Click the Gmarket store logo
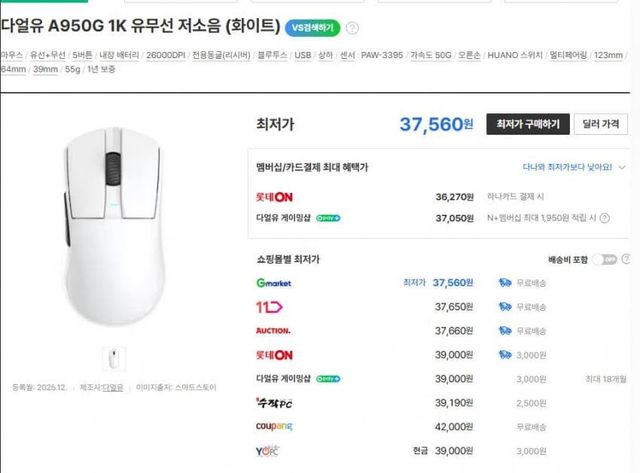 [x=274, y=283]
